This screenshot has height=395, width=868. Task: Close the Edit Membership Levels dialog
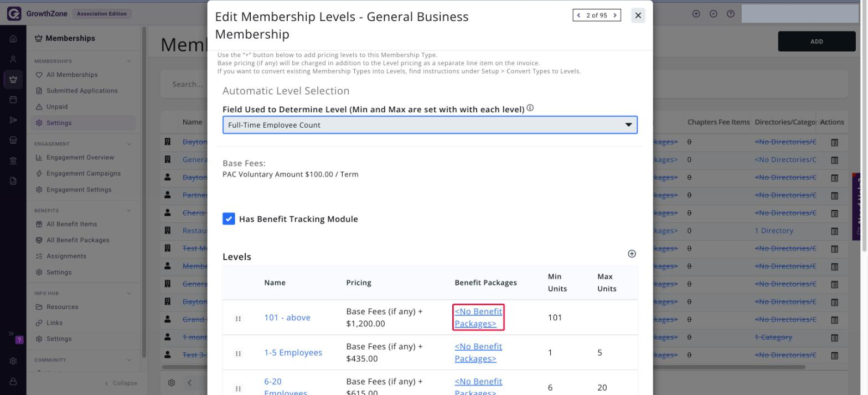tap(638, 15)
